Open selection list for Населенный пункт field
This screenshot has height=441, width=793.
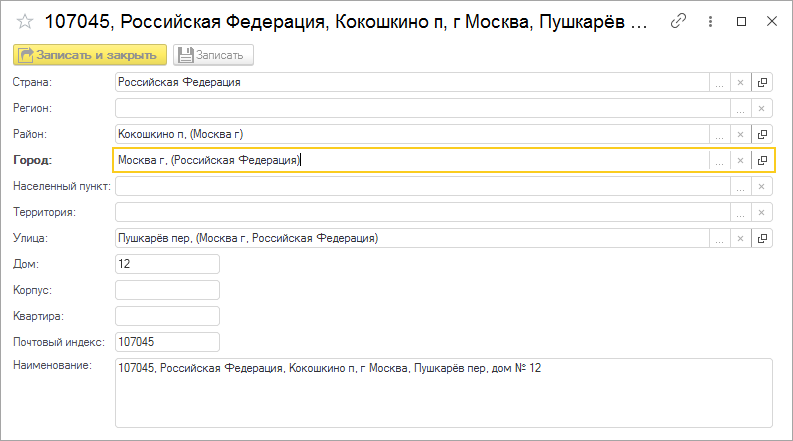[741, 186]
